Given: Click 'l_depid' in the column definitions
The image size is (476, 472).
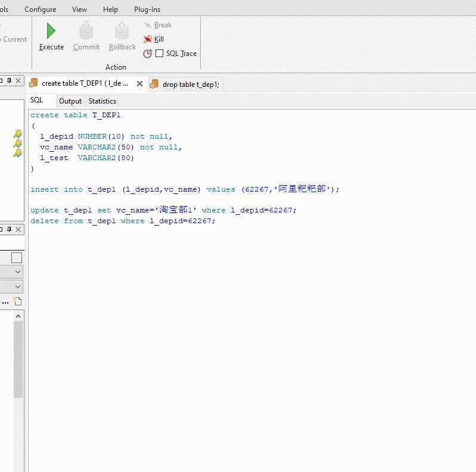Looking at the screenshot, I should (57, 136).
